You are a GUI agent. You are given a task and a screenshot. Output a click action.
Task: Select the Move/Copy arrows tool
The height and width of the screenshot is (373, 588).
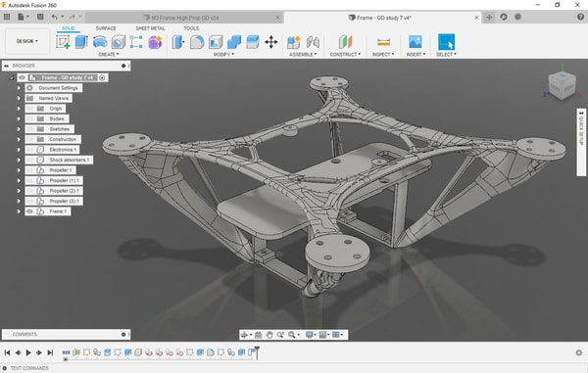pyautogui.click(x=271, y=42)
